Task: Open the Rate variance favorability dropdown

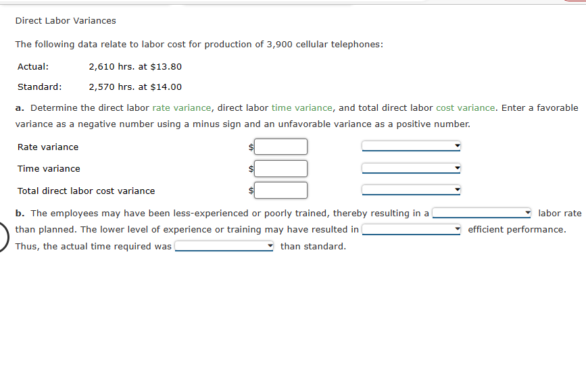Action: click(x=410, y=146)
